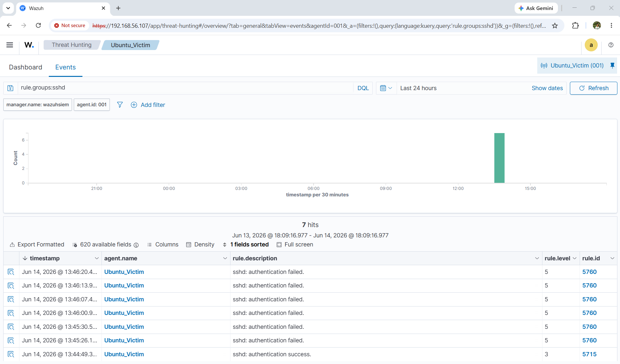Open a new browser tab
This screenshot has height=364, width=620.
(118, 8)
